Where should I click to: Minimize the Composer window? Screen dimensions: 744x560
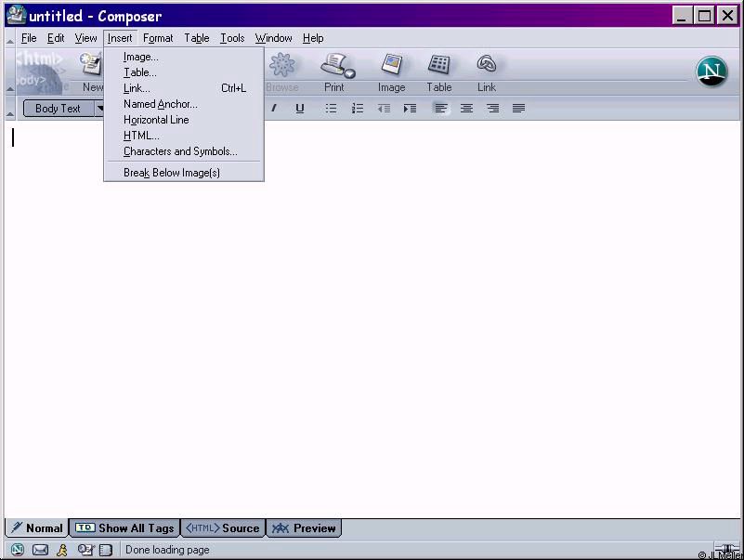click(x=682, y=16)
